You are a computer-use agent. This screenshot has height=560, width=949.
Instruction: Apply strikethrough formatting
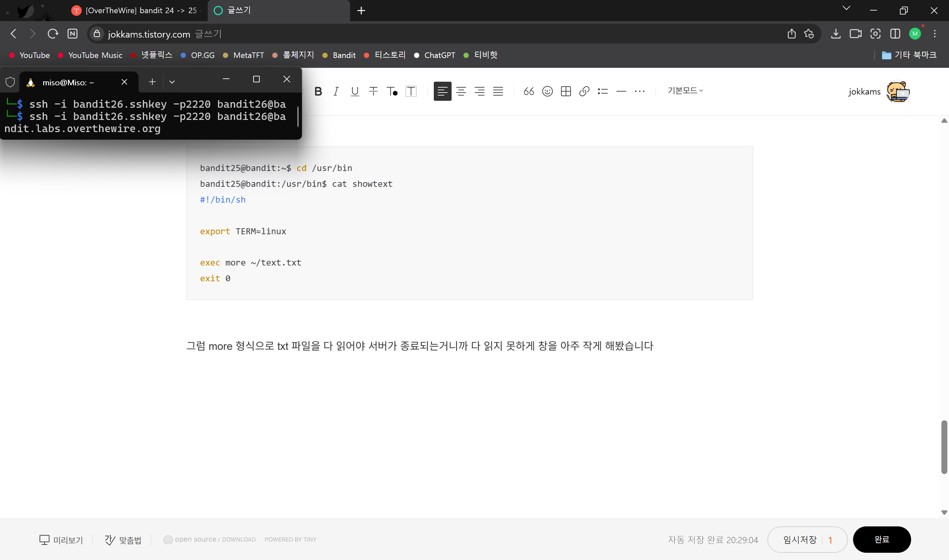coord(373,91)
